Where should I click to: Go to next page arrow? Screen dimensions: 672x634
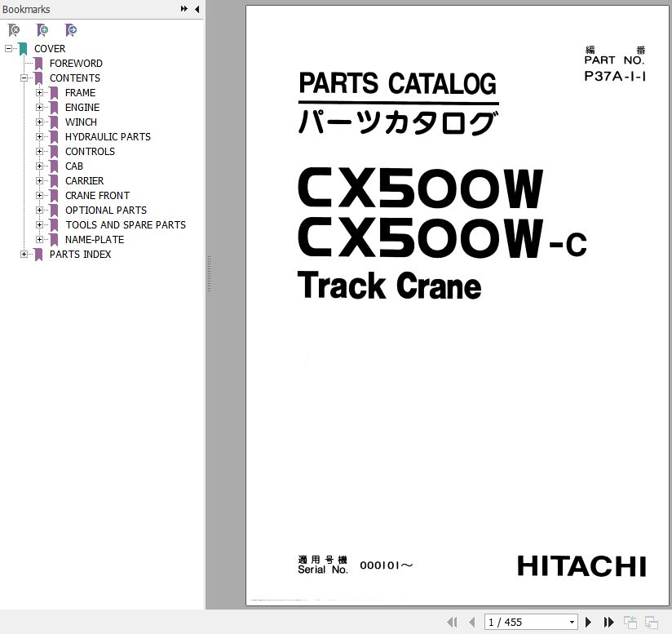[589, 622]
